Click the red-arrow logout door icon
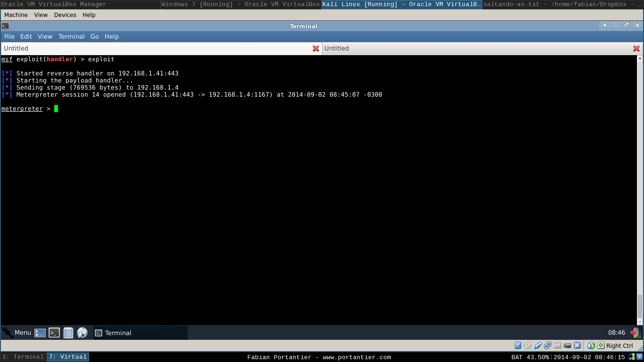 [x=636, y=333]
